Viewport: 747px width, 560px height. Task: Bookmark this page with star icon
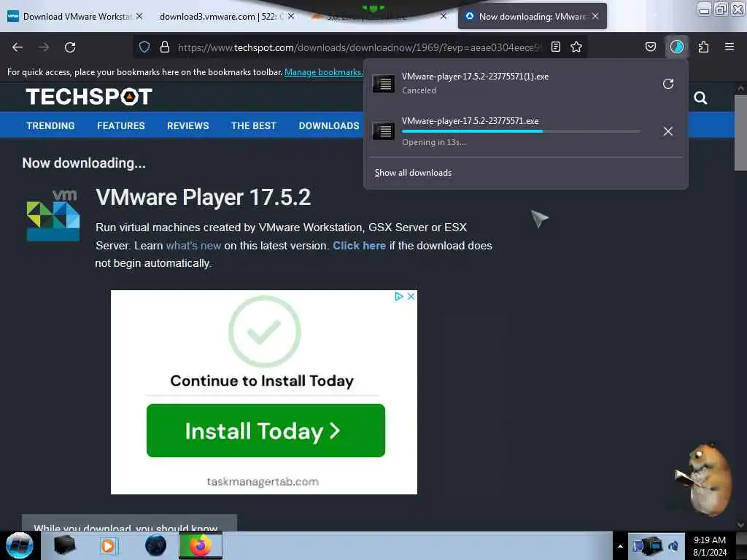576,47
